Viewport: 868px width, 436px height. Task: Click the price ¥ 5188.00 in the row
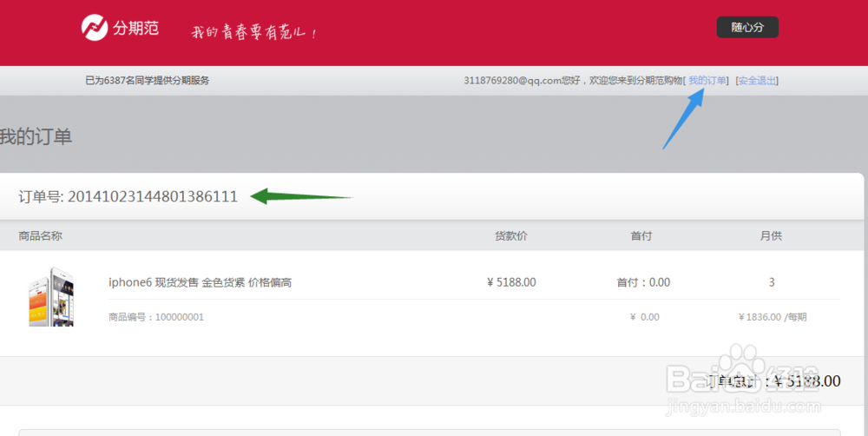click(511, 282)
